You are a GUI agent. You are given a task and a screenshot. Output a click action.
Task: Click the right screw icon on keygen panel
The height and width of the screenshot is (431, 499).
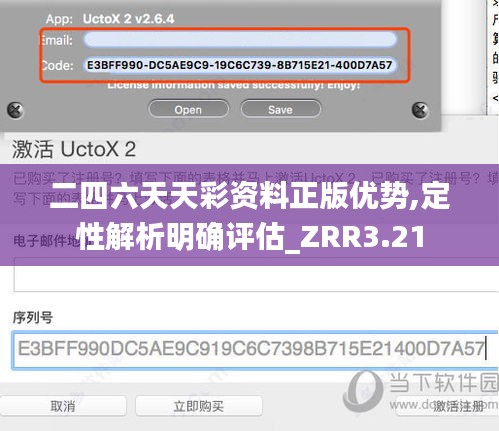pos(420,110)
